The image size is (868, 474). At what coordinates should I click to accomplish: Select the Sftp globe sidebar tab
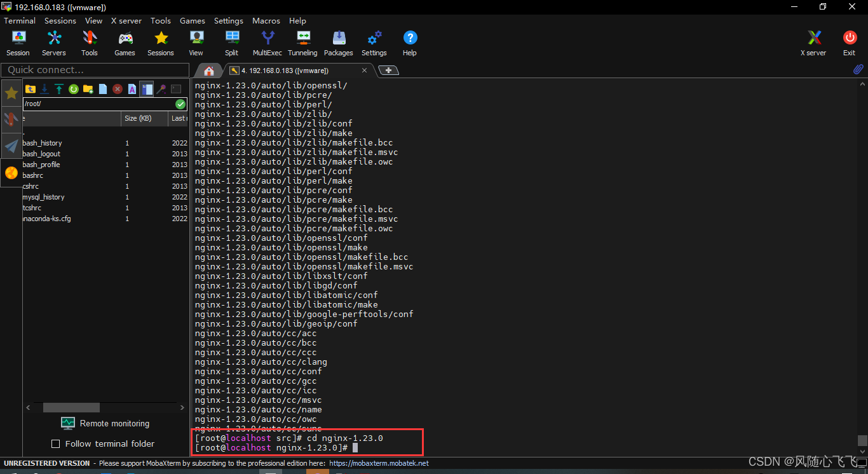coord(11,173)
